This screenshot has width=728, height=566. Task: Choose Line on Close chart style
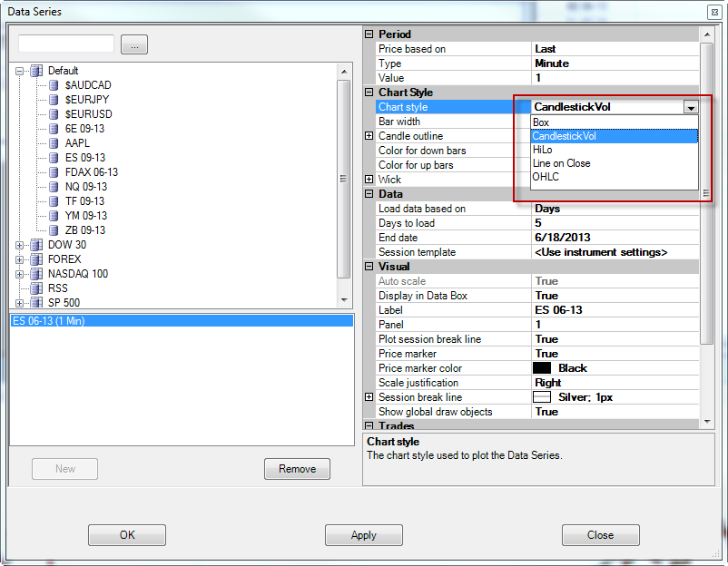(x=615, y=163)
